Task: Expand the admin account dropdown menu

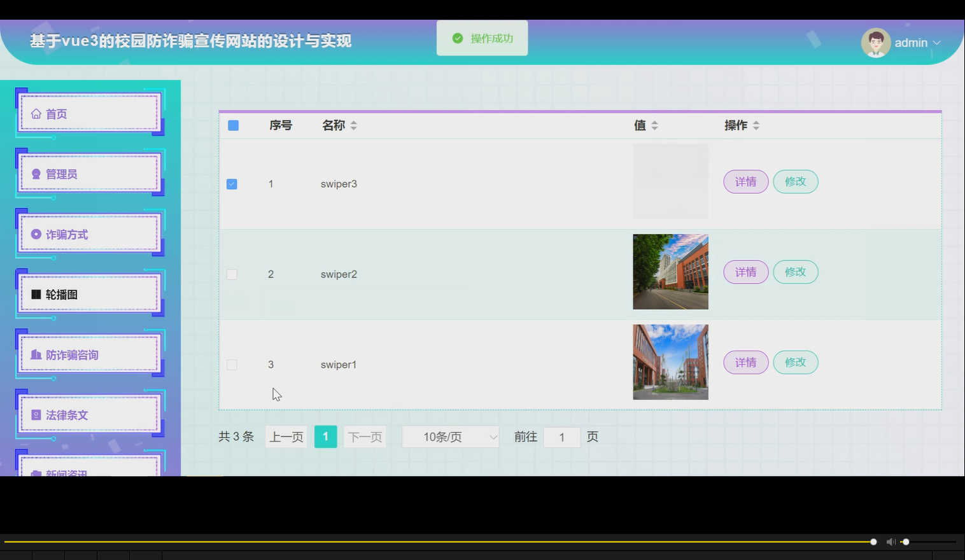Action: [x=936, y=43]
